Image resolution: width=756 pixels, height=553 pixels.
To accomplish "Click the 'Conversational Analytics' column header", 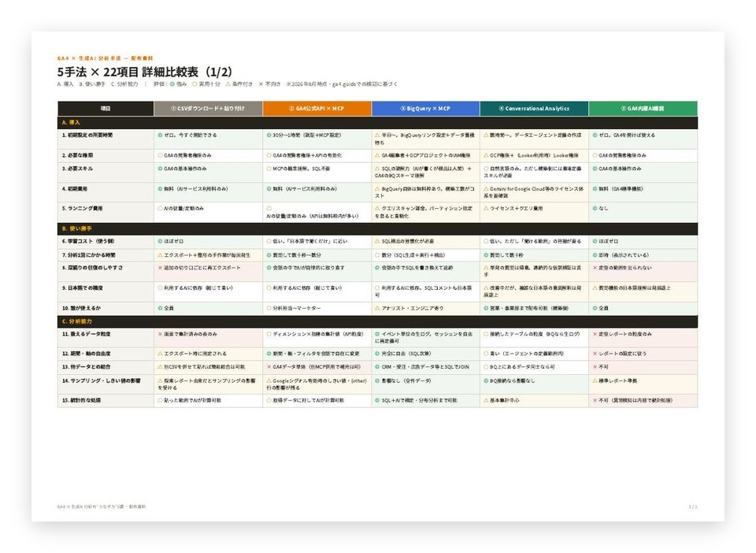I will tap(534, 109).
